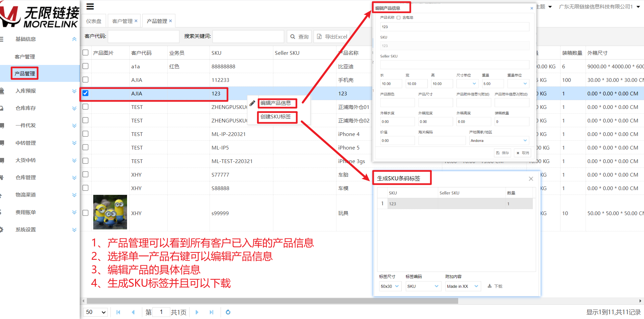The width and height of the screenshot is (644, 319).
Task: Click the pencil icon beside 编辑产品信息
Action: coord(252,103)
